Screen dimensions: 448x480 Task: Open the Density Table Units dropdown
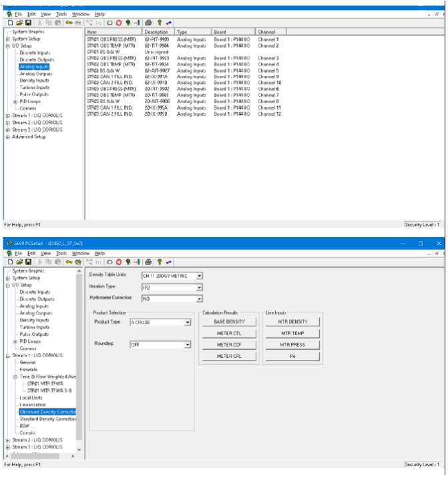[x=200, y=276]
